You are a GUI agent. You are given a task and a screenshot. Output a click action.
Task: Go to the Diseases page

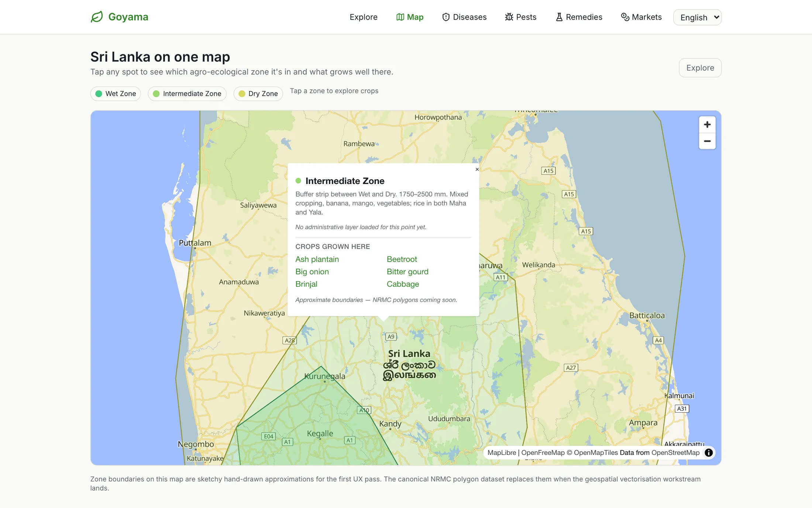[x=464, y=17]
